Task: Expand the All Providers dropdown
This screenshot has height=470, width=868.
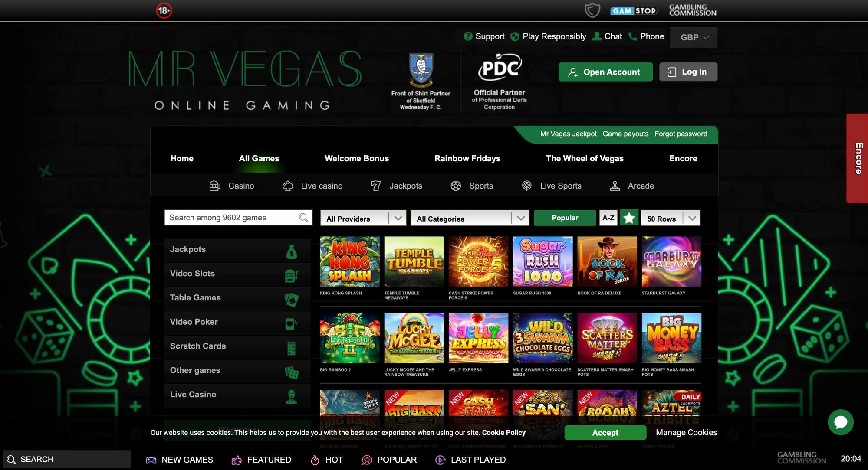Action: pos(363,218)
